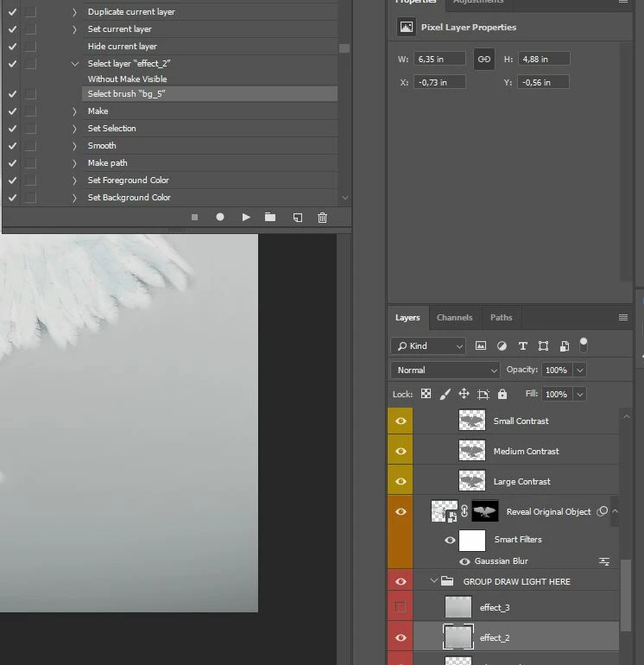This screenshot has width=644, height=665.
Task: Toggle dialog box for Set current layer
Action: [x=30, y=29]
